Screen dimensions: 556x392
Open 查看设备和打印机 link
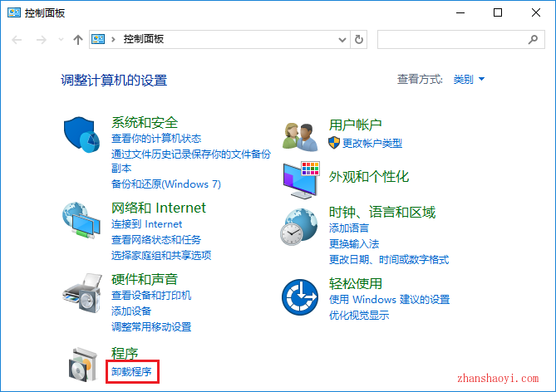click(x=151, y=295)
